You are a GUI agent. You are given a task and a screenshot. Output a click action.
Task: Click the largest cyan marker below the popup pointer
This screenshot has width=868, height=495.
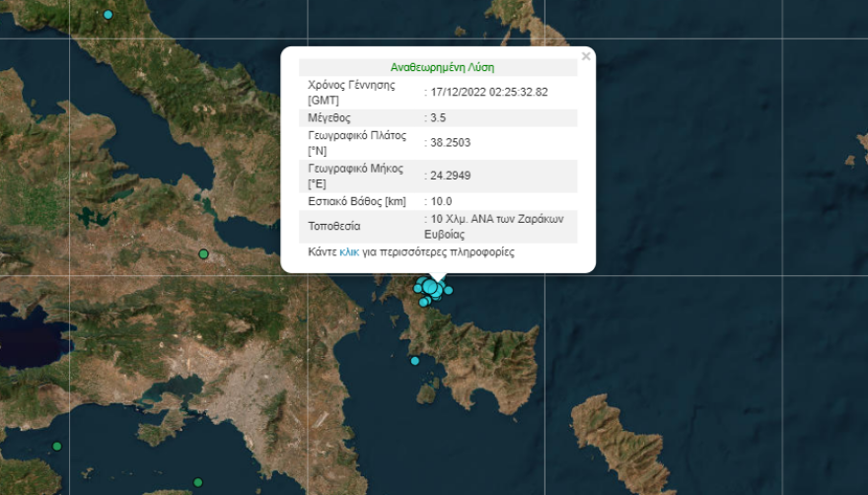(430, 287)
